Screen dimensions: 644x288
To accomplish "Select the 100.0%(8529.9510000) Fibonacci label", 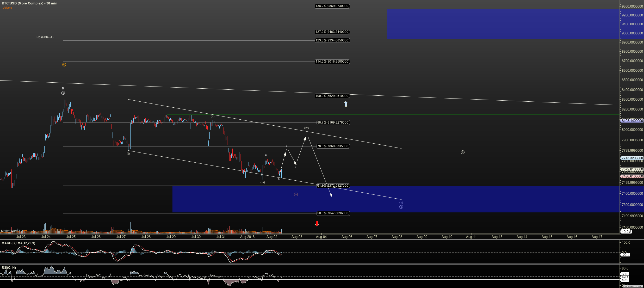I will point(332,96).
